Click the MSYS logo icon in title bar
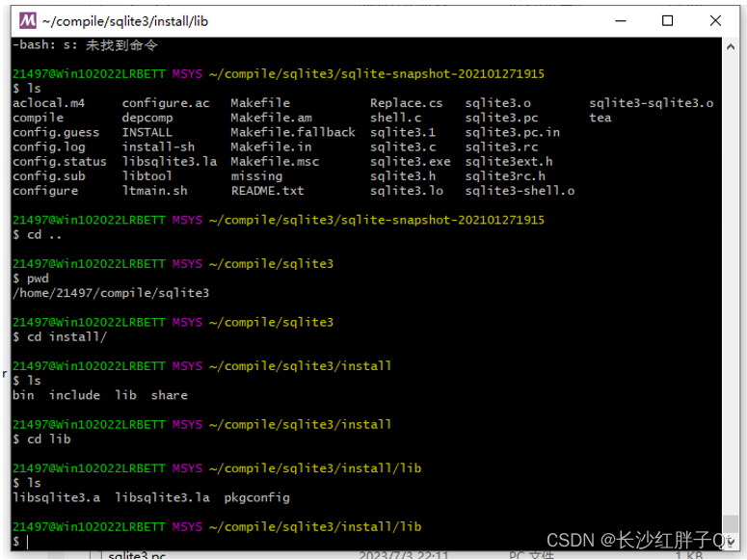 click(27, 21)
